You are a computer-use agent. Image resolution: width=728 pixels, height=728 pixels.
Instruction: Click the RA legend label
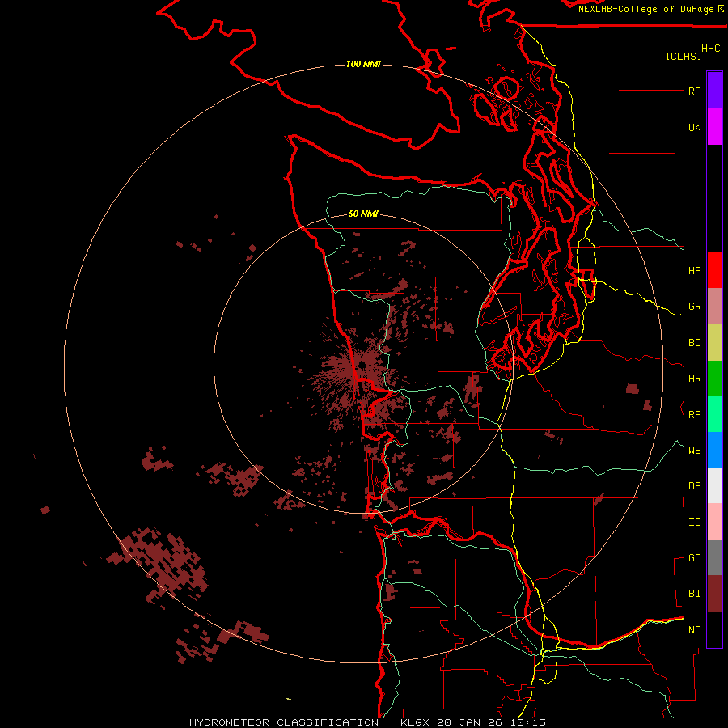(694, 415)
